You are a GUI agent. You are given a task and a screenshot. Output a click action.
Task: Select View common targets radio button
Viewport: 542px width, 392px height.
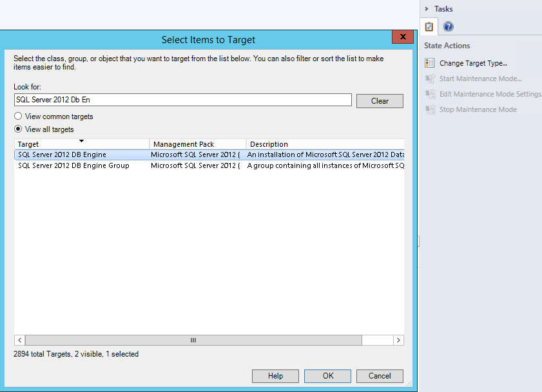[x=18, y=116]
